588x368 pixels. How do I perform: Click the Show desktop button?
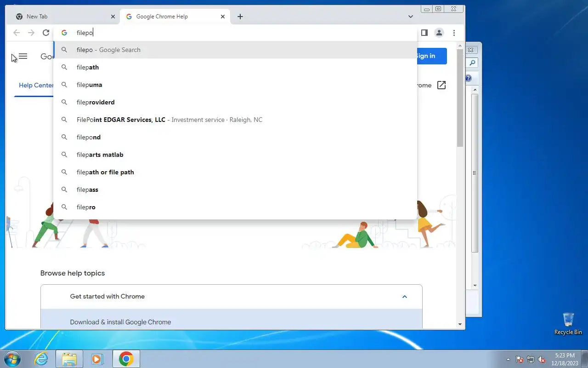pyautogui.click(x=585, y=359)
